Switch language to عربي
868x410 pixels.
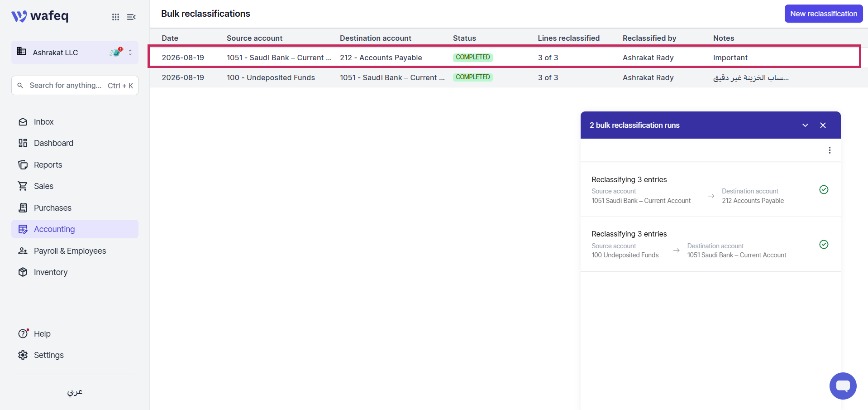75,392
